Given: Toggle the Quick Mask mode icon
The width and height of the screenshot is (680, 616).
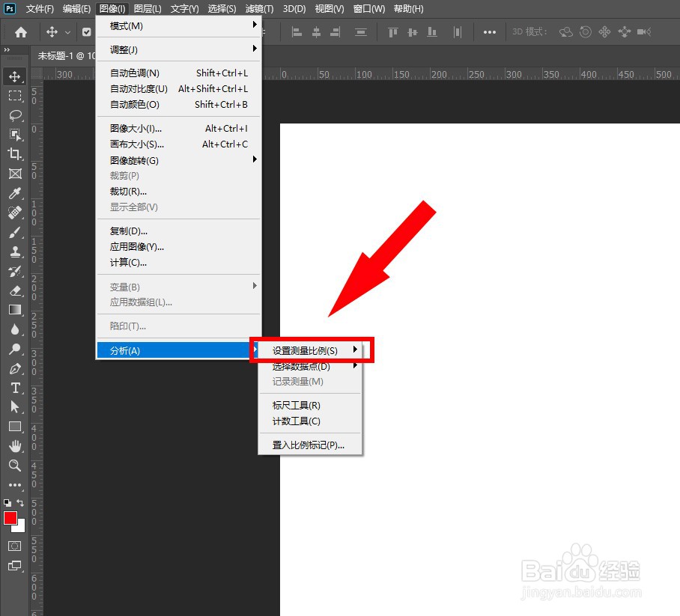Looking at the screenshot, I should (x=15, y=546).
